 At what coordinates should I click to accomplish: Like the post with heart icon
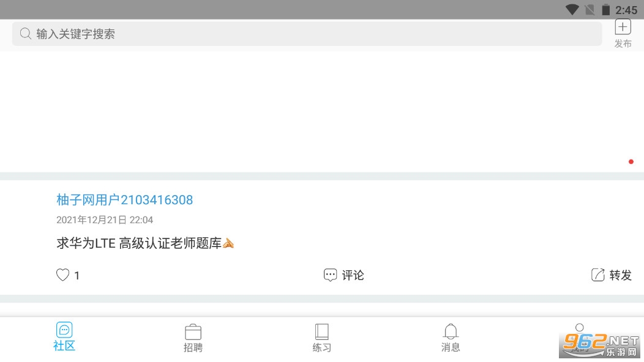(x=62, y=275)
